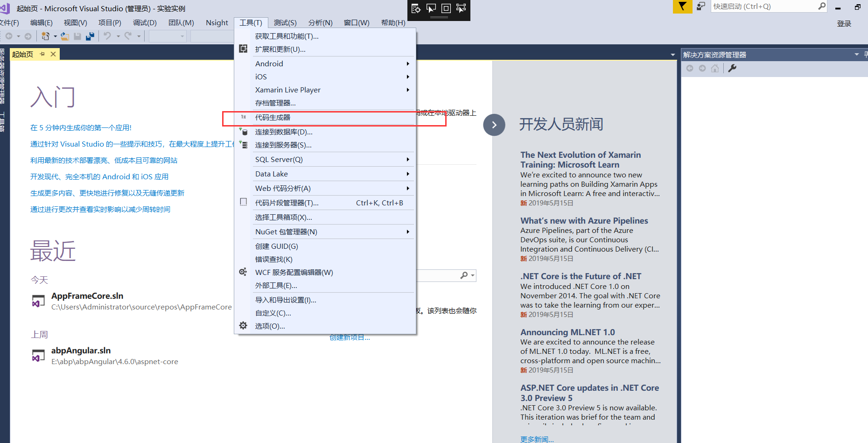
Task: Click the New Project toolbar icon
Action: [45, 36]
